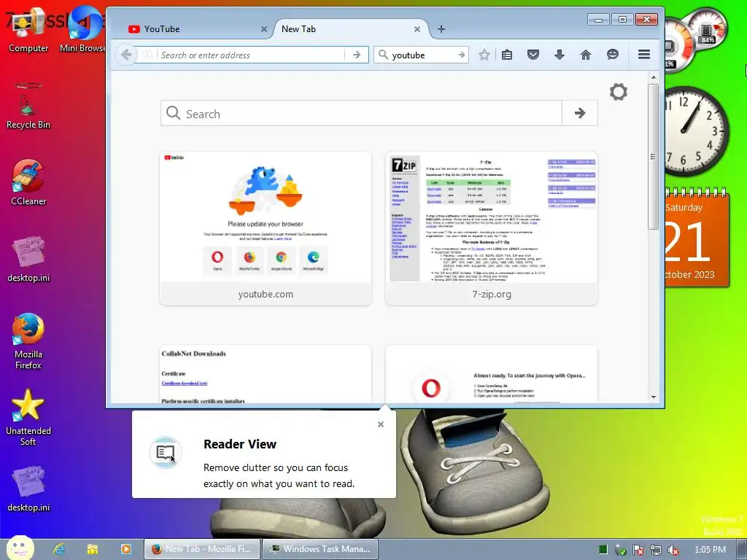Screen dimensions: 747x560
Task: Switch to New Tab - Mozilla Firefox taskbar button
Action: [202, 549]
